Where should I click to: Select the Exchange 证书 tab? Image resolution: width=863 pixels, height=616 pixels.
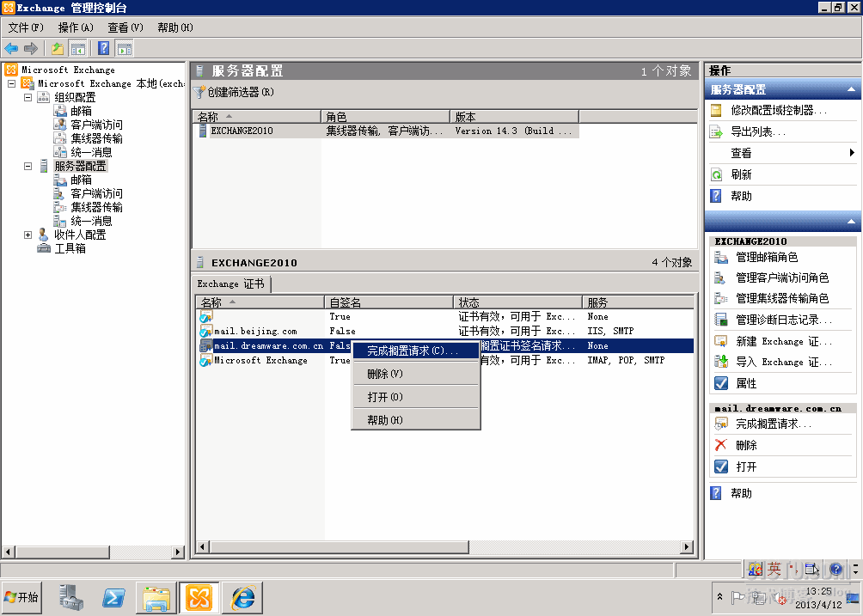tap(231, 284)
